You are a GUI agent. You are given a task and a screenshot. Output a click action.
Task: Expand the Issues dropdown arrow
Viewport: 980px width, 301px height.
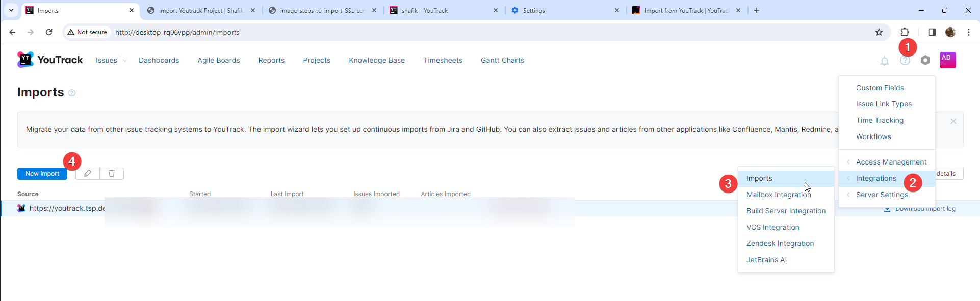(x=125, y=61)
